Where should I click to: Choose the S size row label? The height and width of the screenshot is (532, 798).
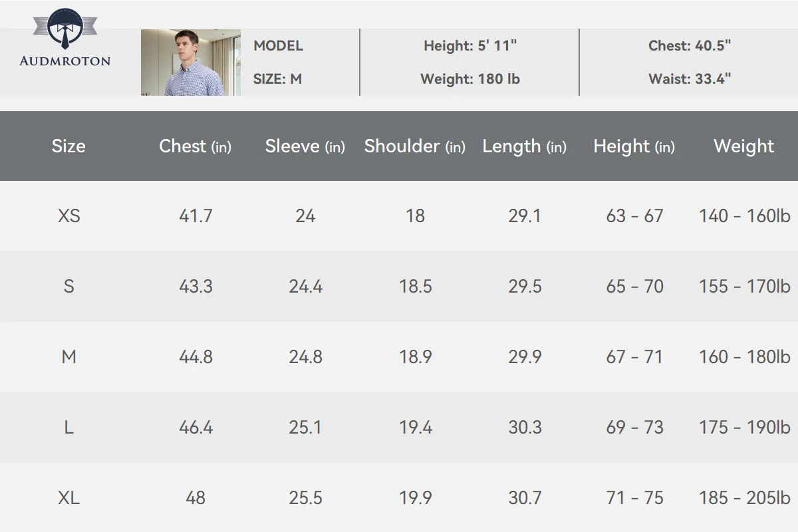(x=68, y=287)
